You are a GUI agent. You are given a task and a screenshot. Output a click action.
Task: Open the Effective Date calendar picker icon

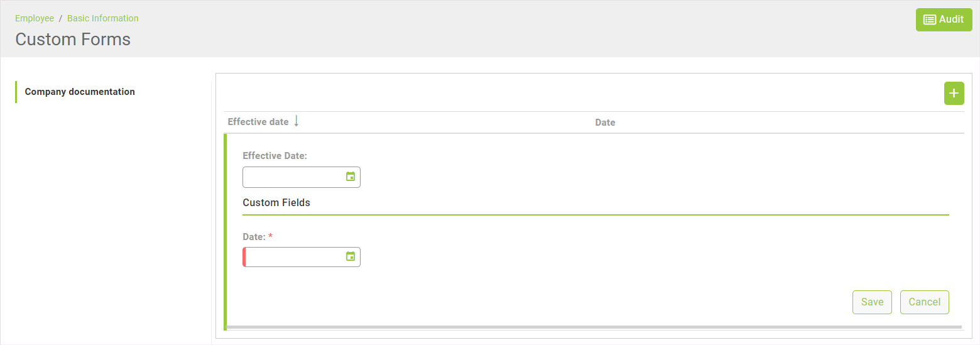coord(351,177)
